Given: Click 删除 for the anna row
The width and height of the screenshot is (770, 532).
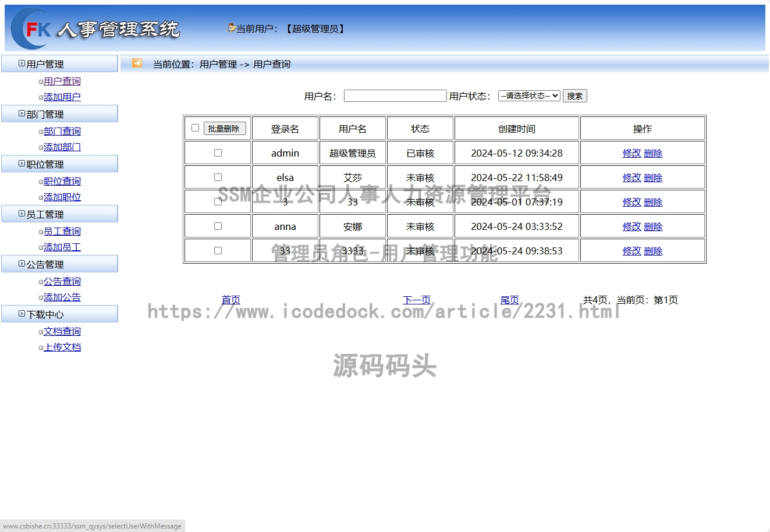Looking at the screenshot, I should coord(653,226).
